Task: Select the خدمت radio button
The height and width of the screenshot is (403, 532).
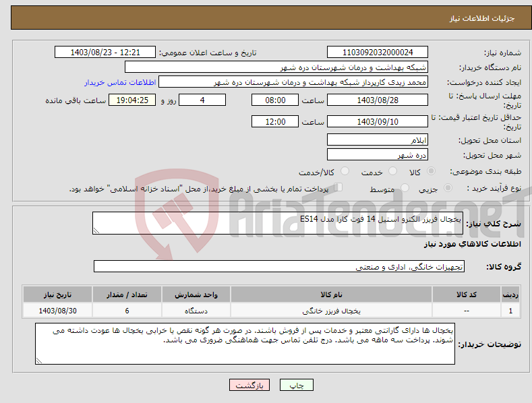Action: 392,171
